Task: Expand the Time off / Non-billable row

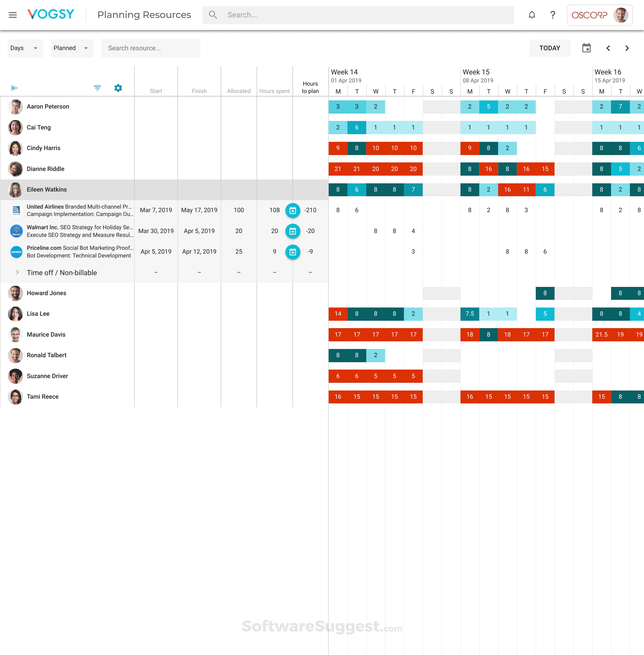Action: point(18,272)
